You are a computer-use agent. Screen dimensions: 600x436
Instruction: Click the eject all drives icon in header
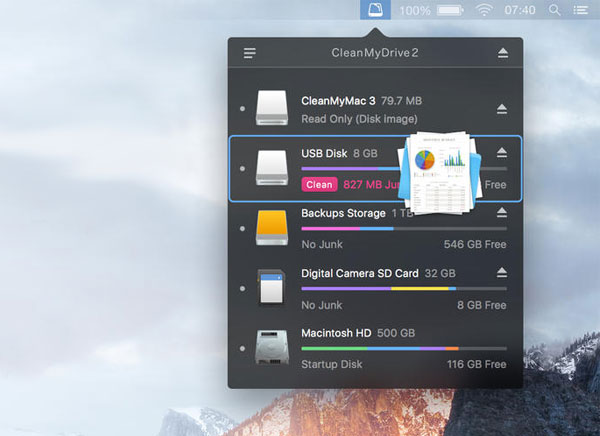pyautogui.click(x=503, y=53)
